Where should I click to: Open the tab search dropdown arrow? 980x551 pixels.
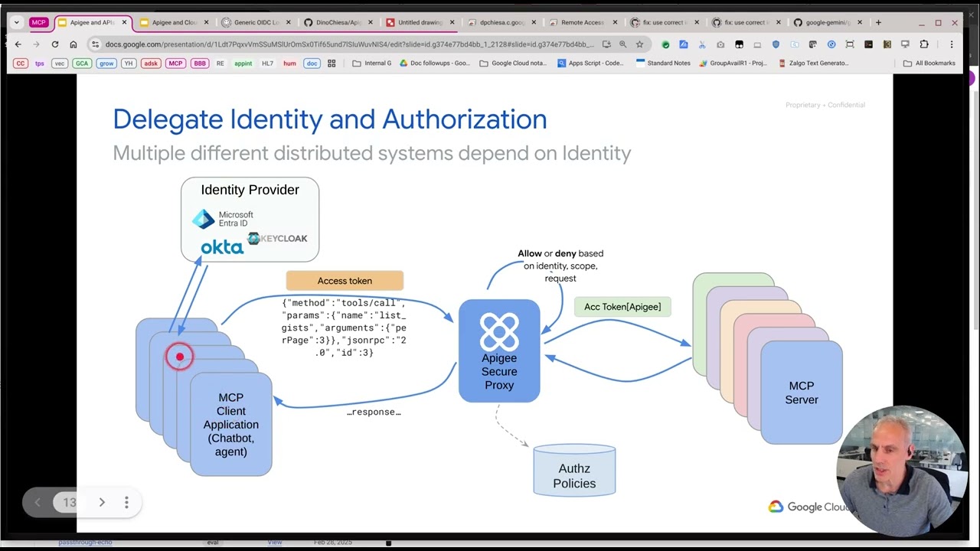coord(17,22)
